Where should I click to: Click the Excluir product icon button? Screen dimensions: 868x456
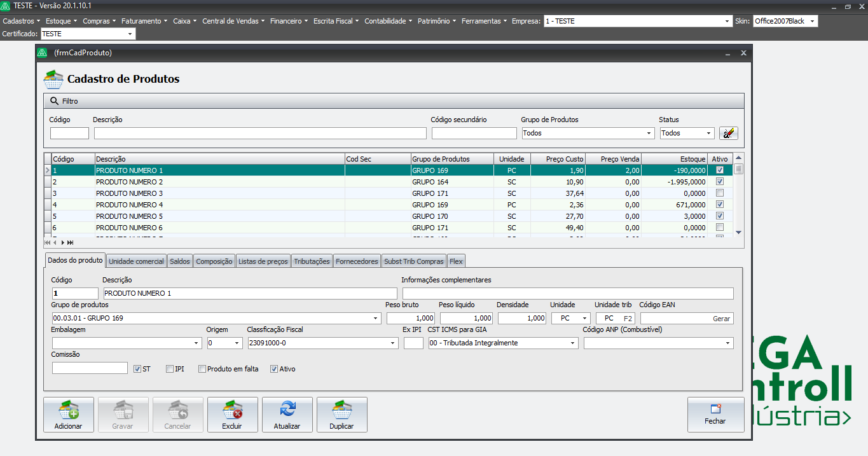(232, 410)
